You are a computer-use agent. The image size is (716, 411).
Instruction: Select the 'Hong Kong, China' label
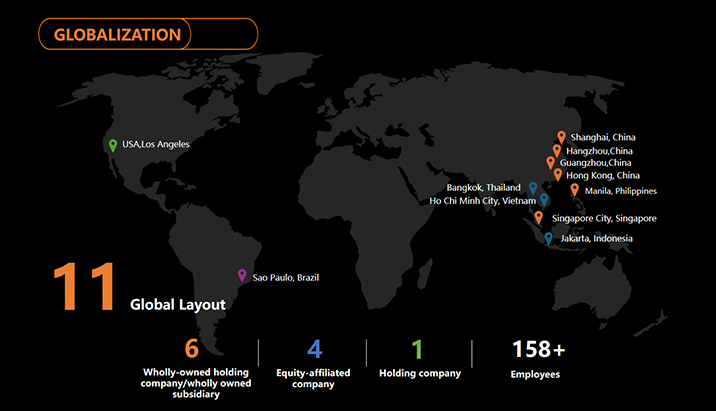pyautogui.click(x=603, y=175)
